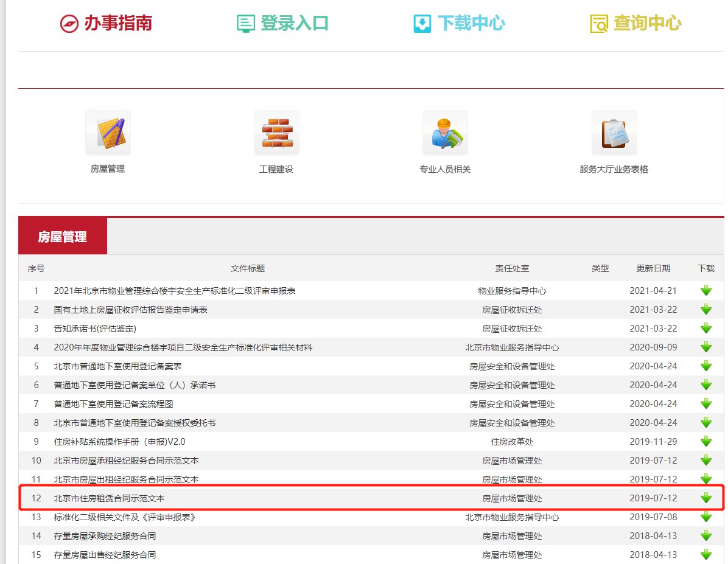Click download arrow for 告知承诺书(评估鉴定)
728x564 pixels.
(706, 329)
